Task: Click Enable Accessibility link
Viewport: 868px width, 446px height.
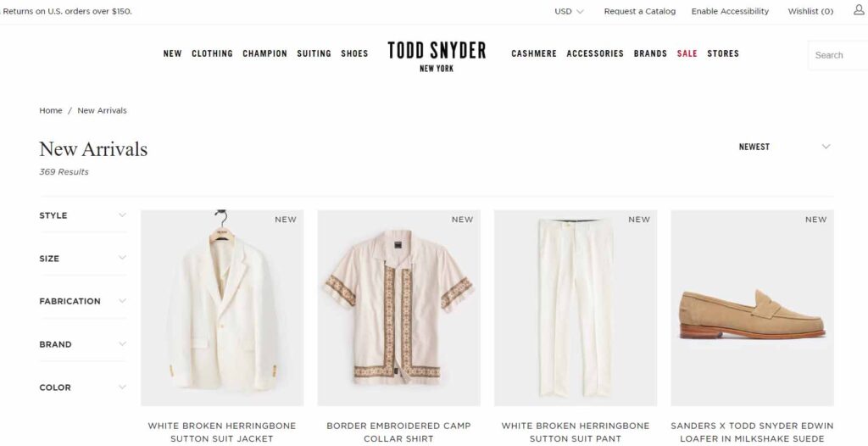Action: point(730,11)
